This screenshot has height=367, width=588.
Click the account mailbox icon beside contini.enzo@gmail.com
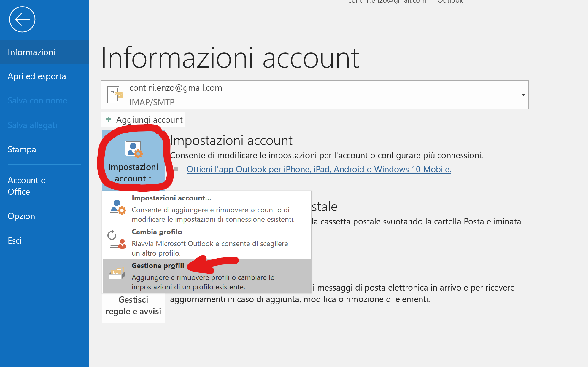point(115,95)
